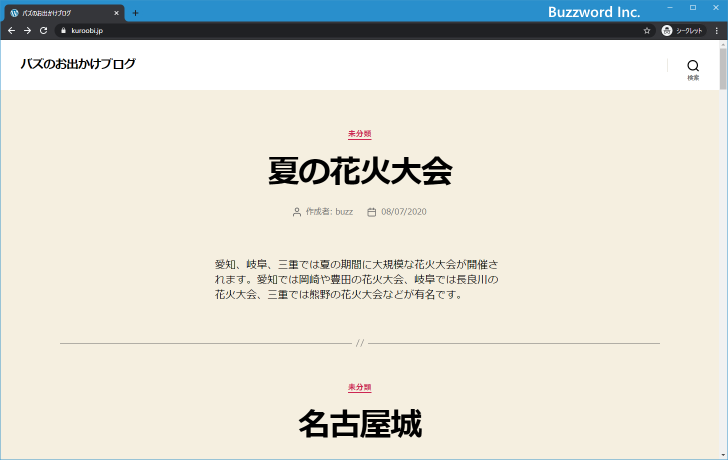Bookmark this page with the star icon

(x=647, y=31)
